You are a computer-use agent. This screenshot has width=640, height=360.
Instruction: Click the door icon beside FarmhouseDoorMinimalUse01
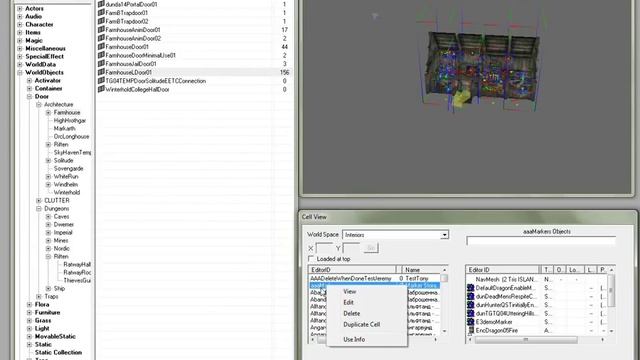point(101,55)
